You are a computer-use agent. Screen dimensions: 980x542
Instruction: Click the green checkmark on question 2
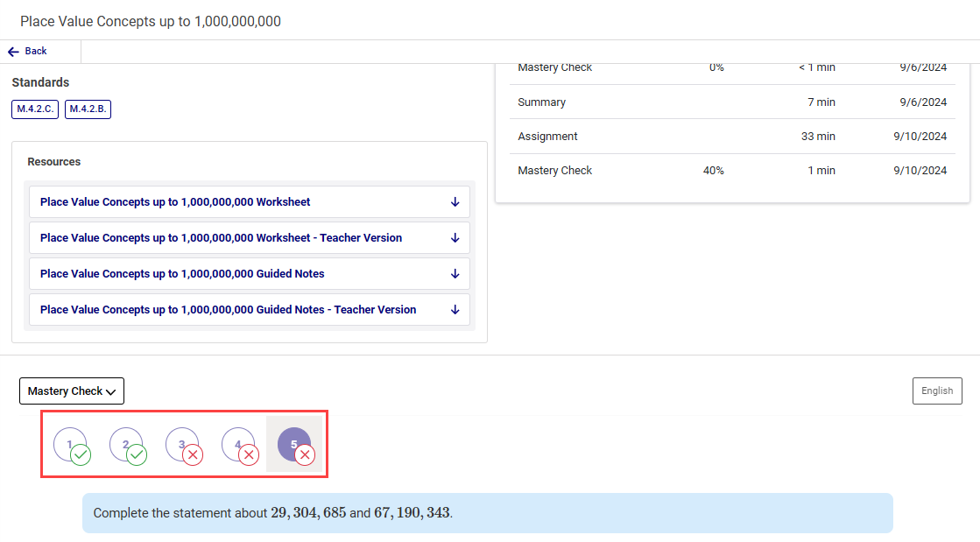137,455
